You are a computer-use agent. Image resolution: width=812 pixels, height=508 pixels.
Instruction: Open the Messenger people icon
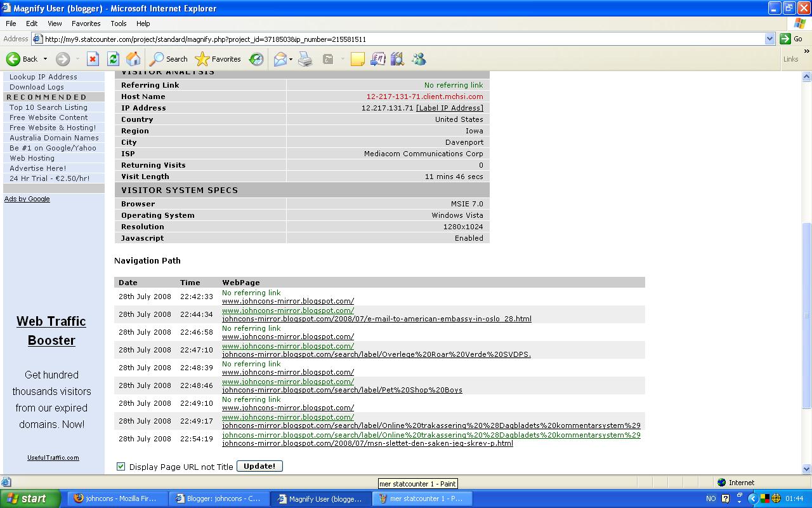click(x=419, y=59)
